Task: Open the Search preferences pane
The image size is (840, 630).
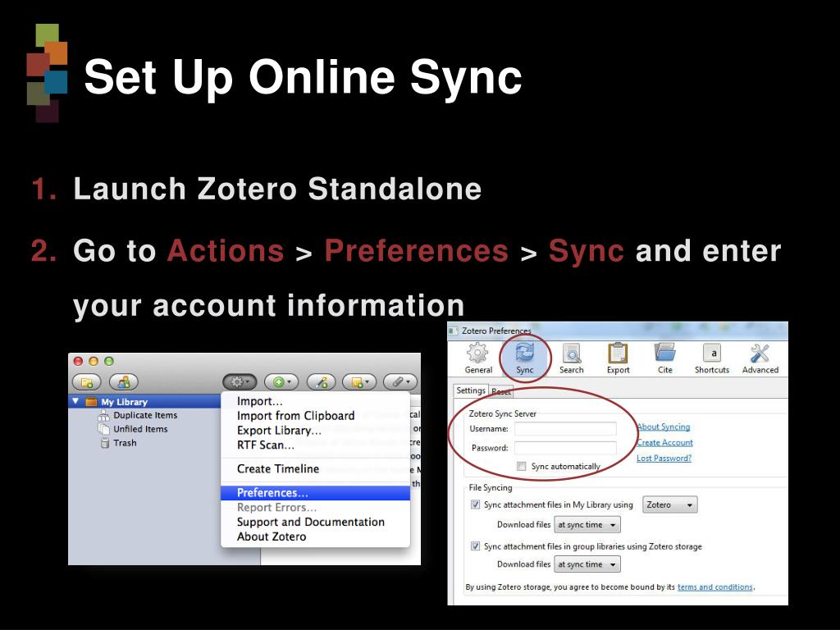Action: click(572, 358)
